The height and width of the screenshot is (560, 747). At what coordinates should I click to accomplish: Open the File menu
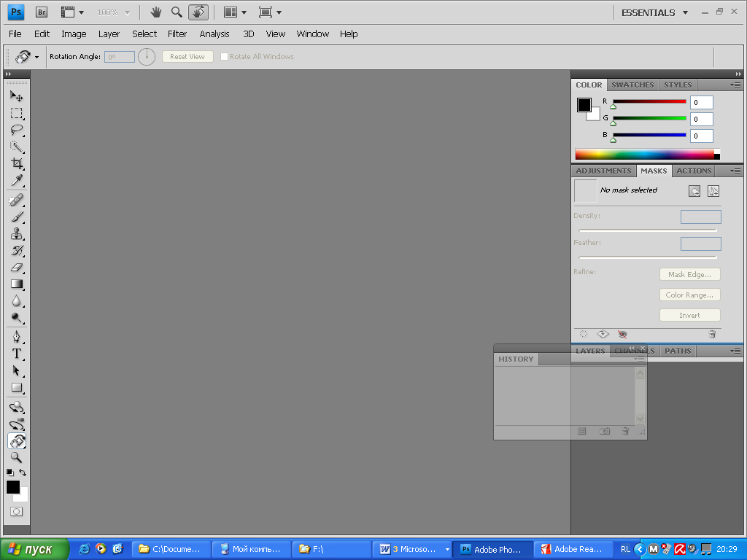[x=15, y=34]
